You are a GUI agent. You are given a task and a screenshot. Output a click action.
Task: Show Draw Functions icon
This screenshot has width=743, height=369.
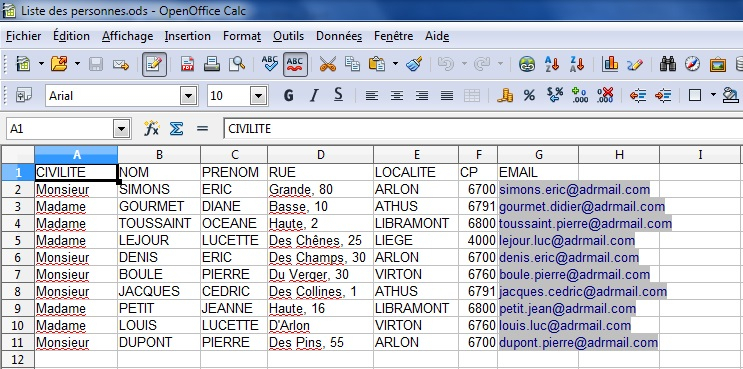coord(634,64)
